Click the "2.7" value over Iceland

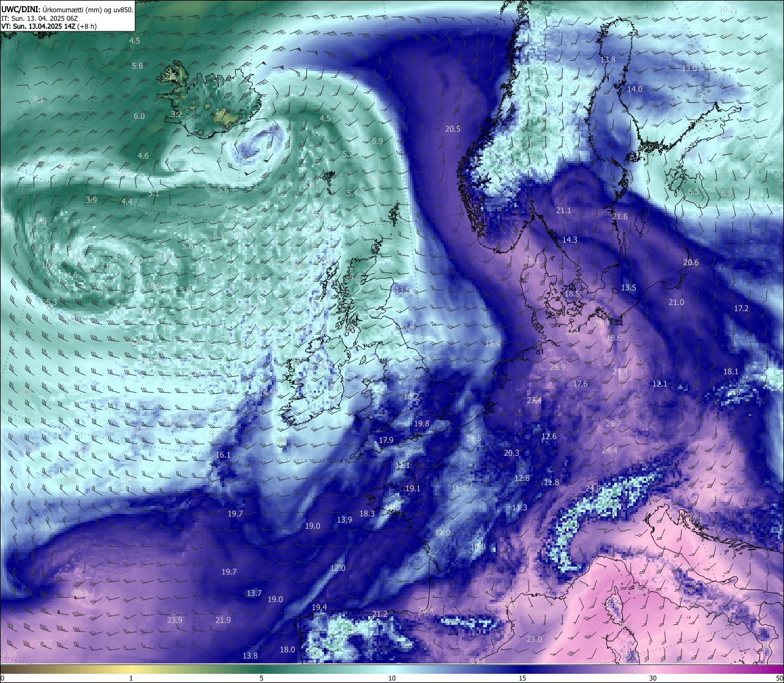220,111
